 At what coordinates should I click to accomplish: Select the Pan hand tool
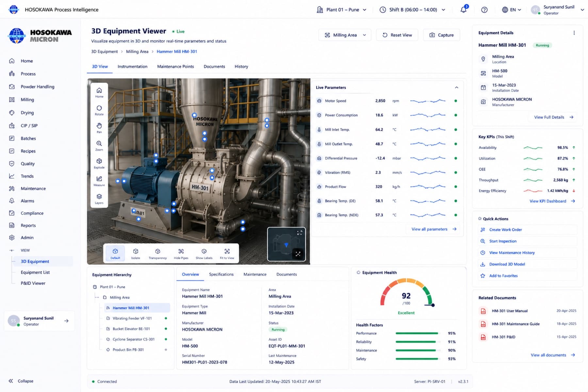[x=99, y=128]
